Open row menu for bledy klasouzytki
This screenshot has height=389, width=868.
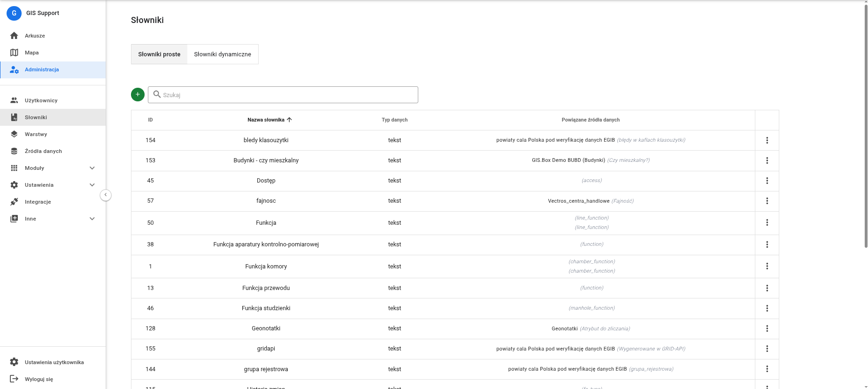767,140
